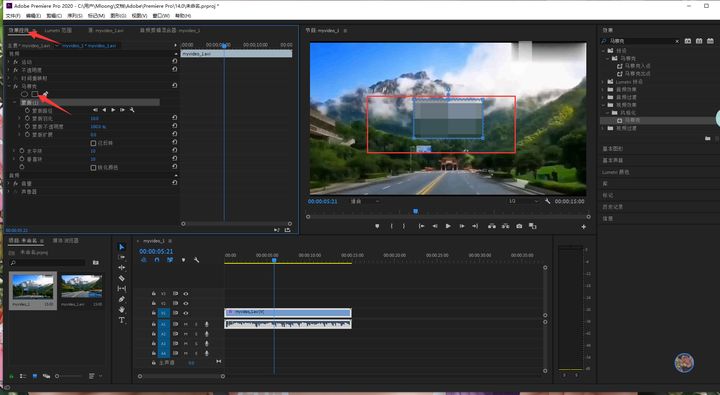
Task: Clear the effects search field with X
Action: [677, 41]
